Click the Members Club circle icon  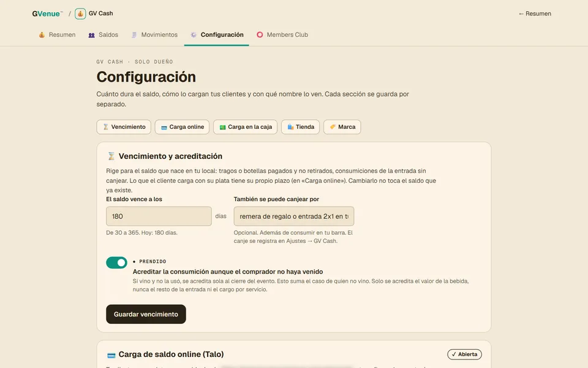(260, 34)
